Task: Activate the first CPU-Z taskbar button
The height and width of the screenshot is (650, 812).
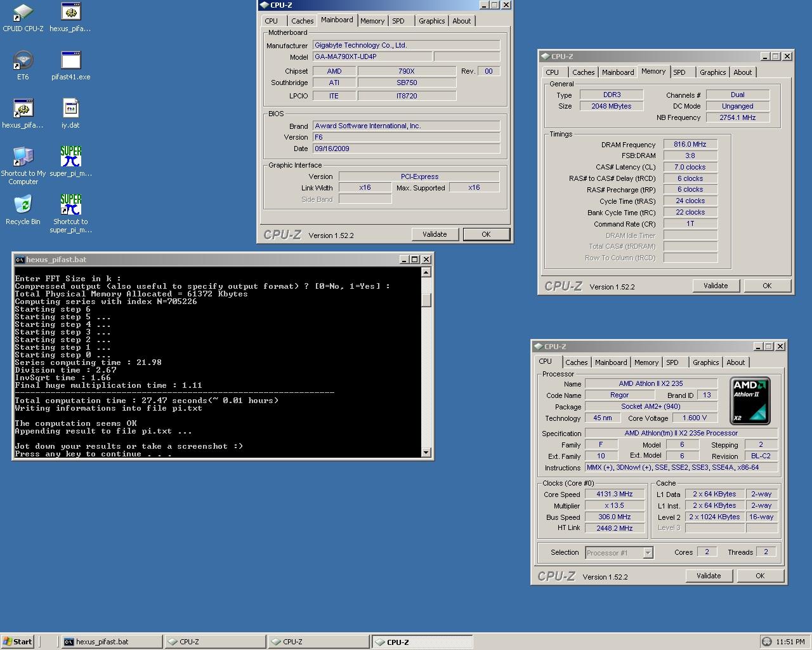Action: (215, 642)
